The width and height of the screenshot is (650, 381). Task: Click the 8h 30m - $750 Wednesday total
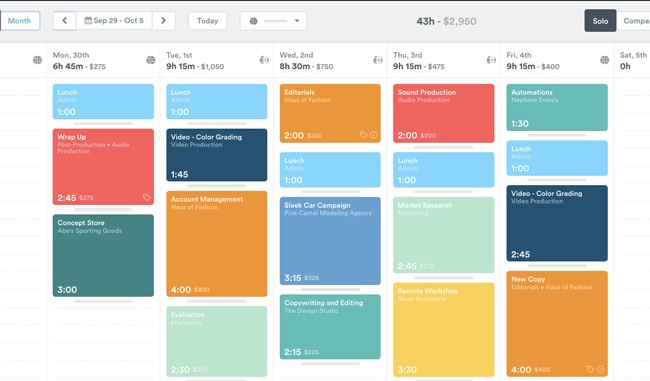pos(306,66)
